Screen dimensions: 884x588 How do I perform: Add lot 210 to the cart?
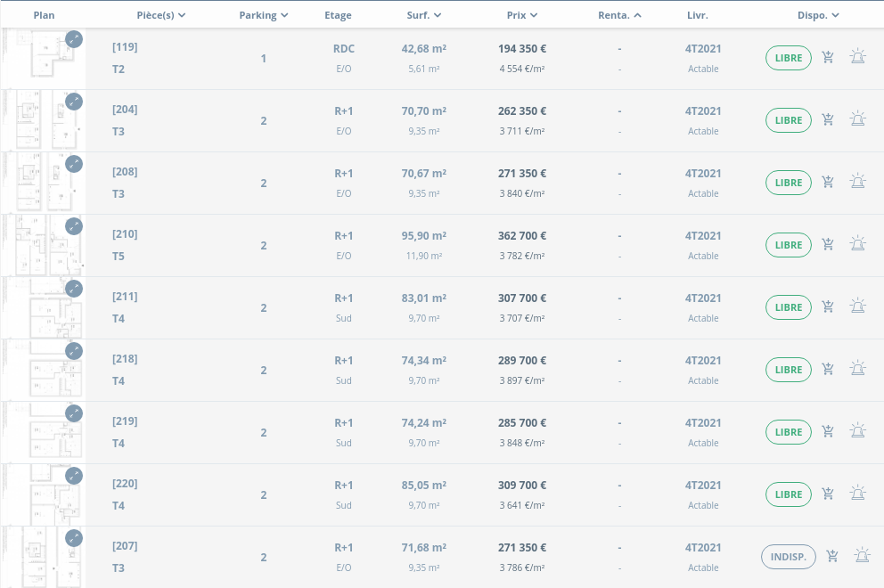[x=828, y=244]
